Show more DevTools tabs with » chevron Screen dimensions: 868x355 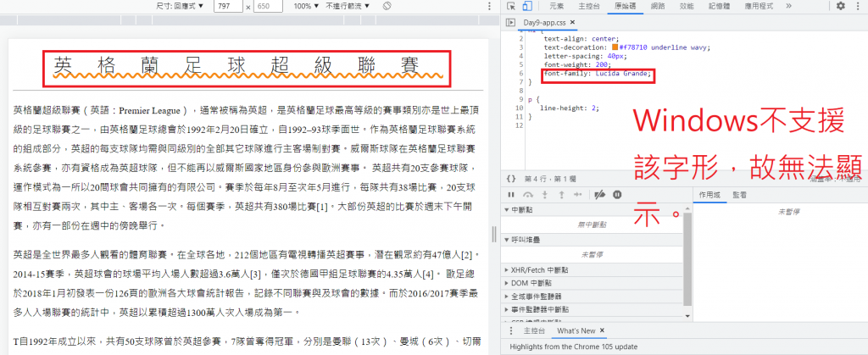click(x=789, y=6)
